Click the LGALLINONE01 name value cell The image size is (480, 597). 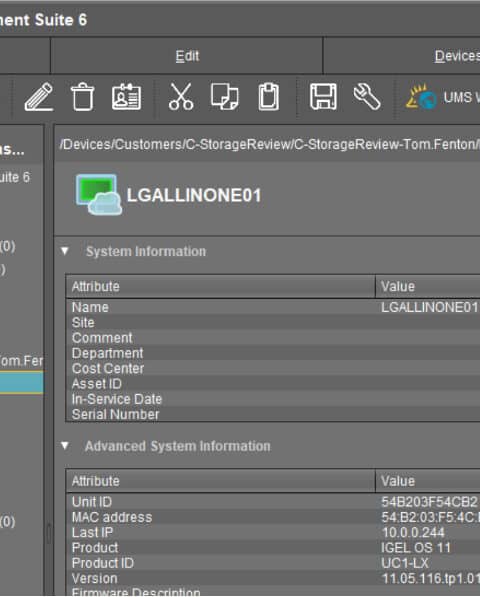[429, 307]
